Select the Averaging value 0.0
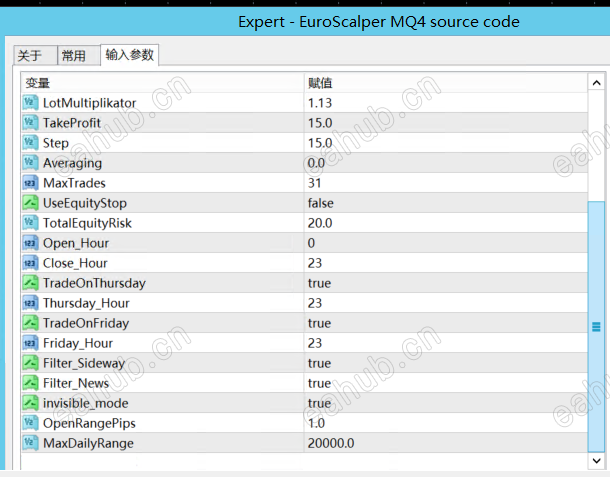This screenshot has width=610, height=477. 316,163
